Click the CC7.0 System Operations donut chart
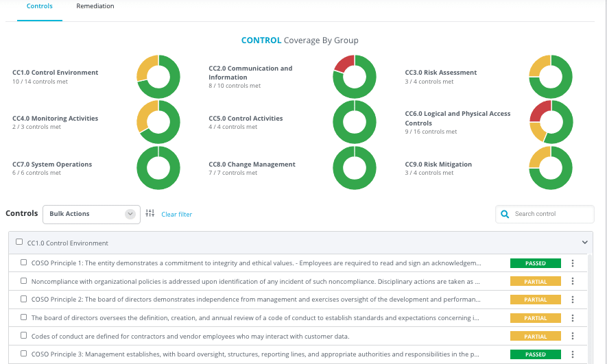 tap(158, 168)
